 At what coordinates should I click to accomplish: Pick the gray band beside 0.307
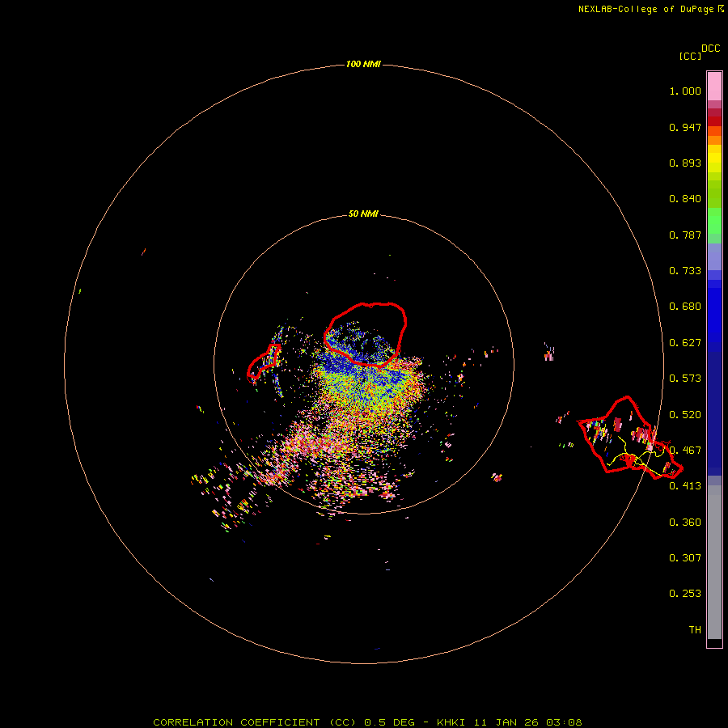(714, 562)
